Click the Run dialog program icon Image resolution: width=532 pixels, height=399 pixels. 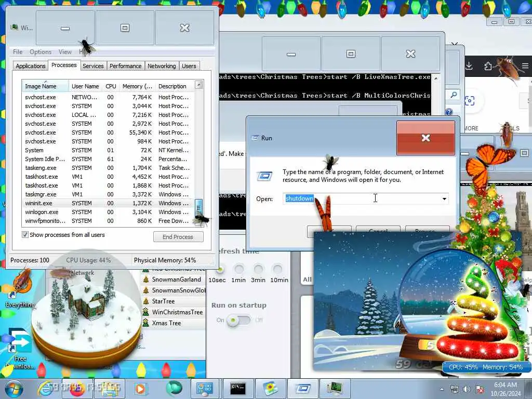pyautogui.click(x=264, y=176)
